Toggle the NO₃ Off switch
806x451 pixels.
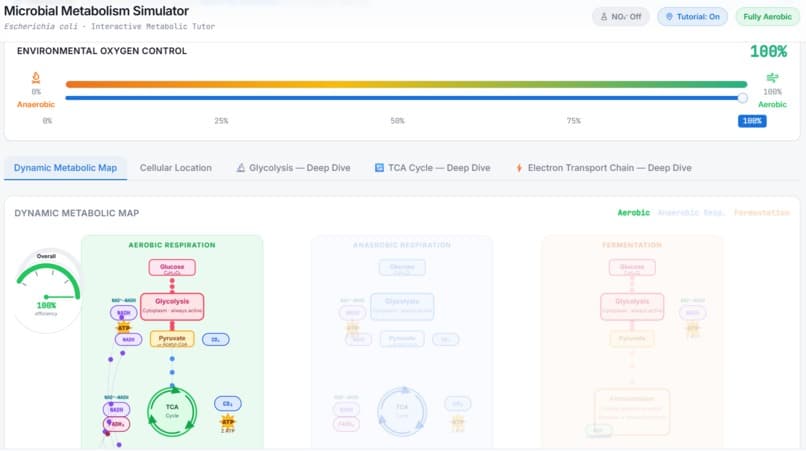[620, 16]
